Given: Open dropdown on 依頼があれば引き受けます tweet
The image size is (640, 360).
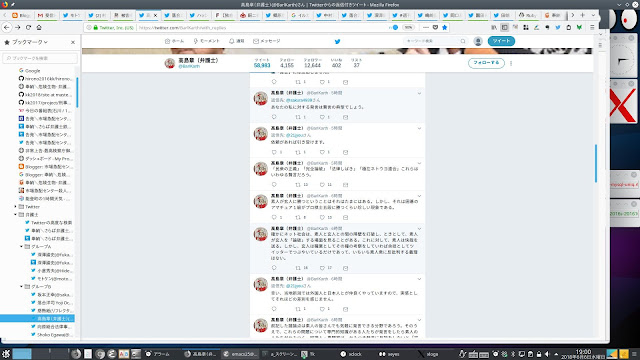Looking at the screenshot, I should tap(419, 129).
